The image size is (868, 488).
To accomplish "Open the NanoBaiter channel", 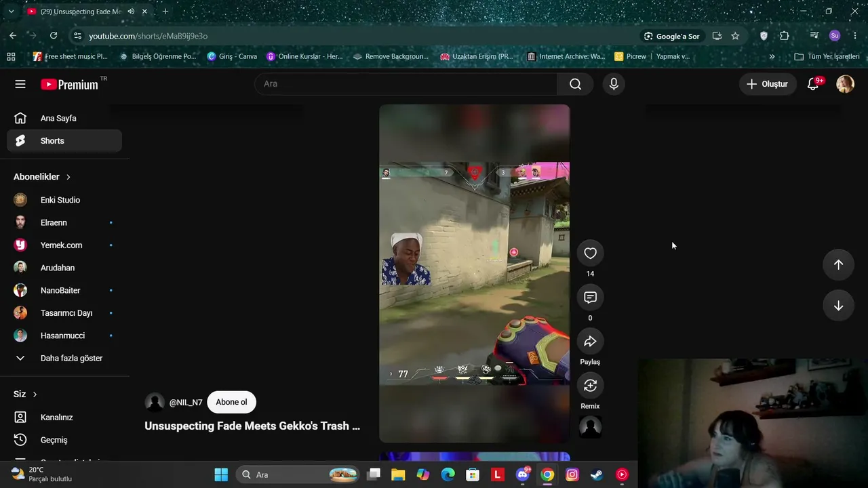I will click(64, 290).
